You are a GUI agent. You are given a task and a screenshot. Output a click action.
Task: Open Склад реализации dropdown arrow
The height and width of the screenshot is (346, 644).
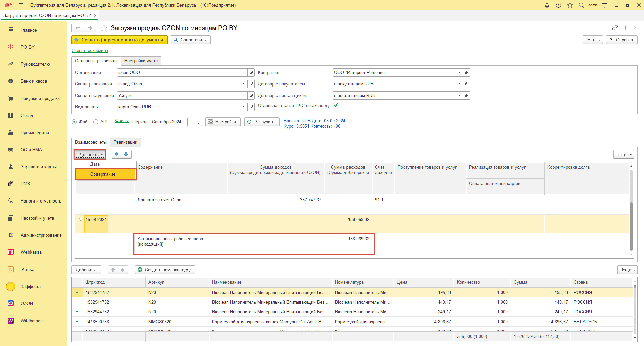(244, 84)
